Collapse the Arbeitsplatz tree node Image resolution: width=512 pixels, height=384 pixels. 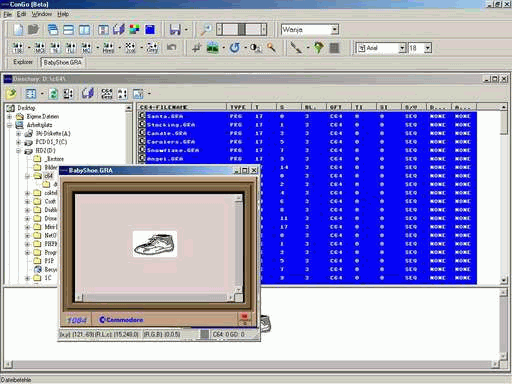pyautogui.click(x=10, y=125)
